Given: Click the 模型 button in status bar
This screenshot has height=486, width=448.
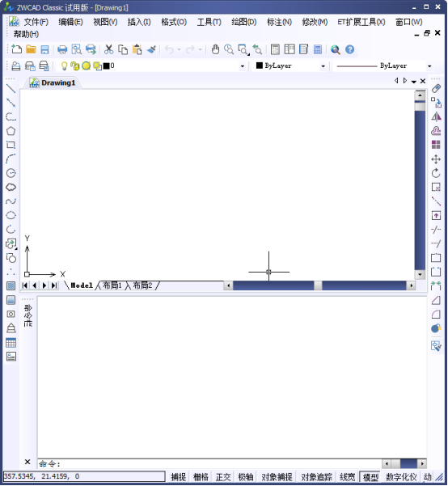Looking at the screenshot, I should 370,477.
